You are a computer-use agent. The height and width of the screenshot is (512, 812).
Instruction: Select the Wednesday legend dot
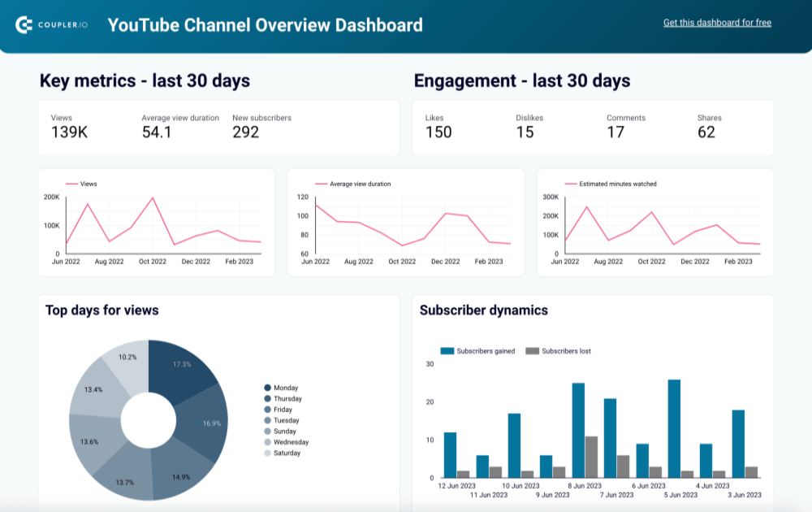coord(268,442)
